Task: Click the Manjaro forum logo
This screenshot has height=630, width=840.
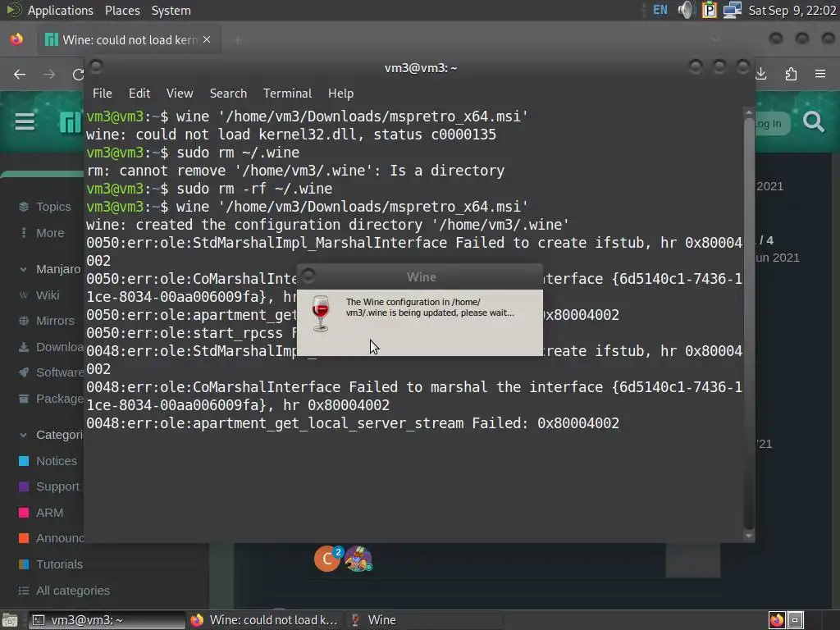Action: pos(71,122)
